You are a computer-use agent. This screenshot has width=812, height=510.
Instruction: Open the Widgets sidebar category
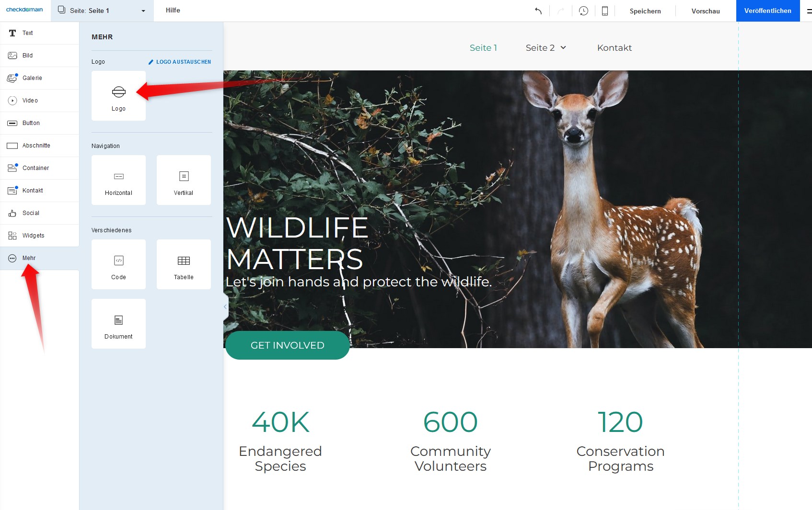coord(33,236)
